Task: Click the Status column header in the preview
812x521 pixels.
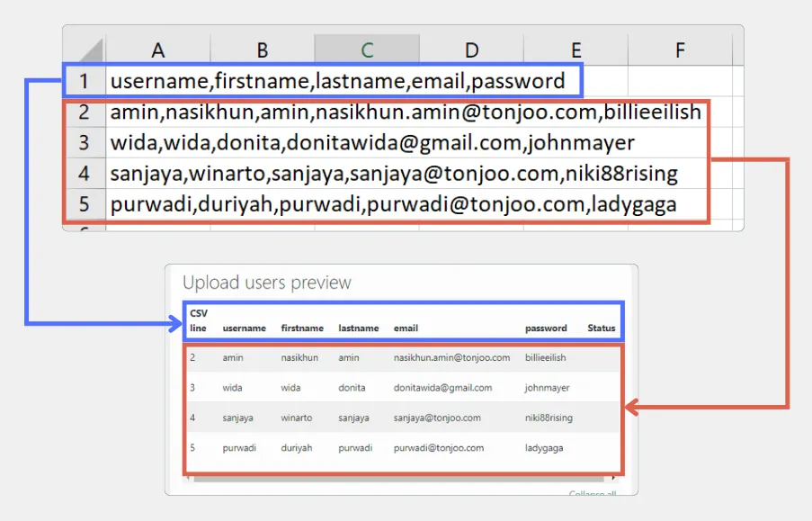Action: 601,328
